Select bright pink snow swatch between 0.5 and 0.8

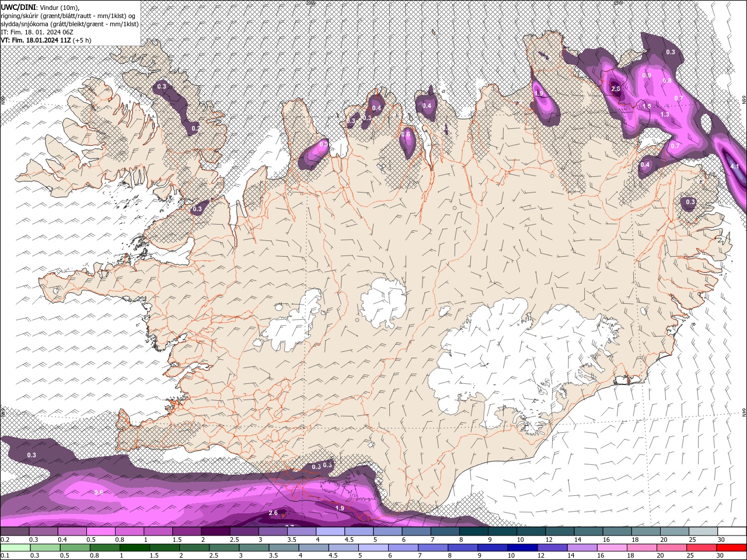[x=100, y=531]
